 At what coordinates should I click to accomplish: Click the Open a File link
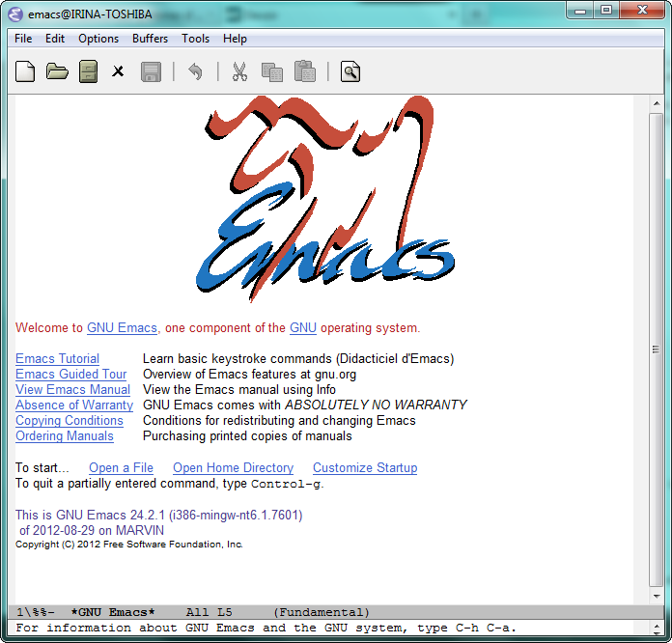point(121,467)
